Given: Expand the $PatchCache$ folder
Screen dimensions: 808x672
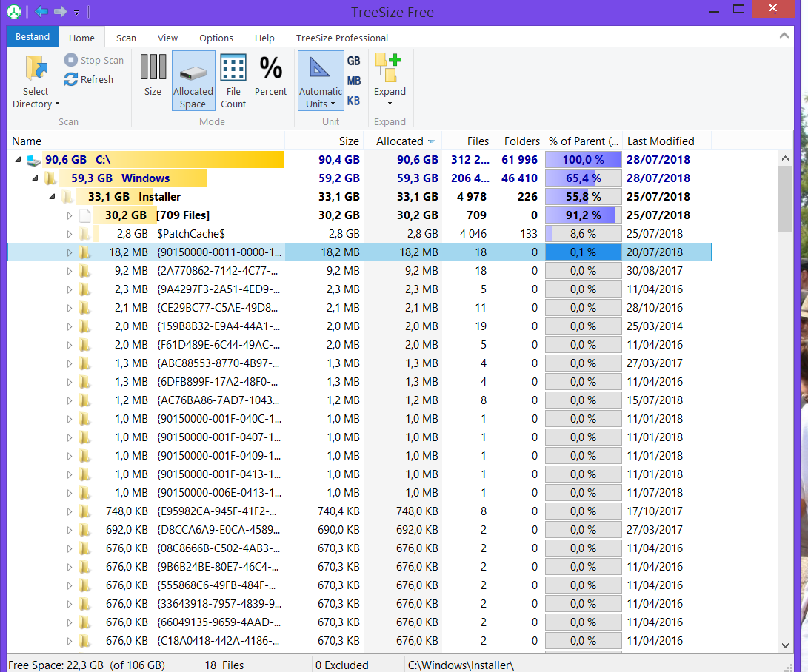Looking at the screenshot, I should (x=69, y=234).
